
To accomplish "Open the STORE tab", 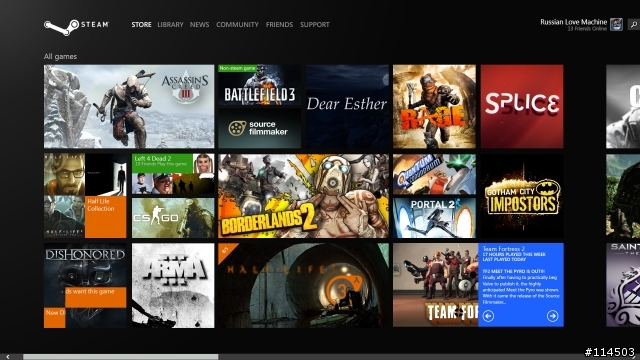I will pos(141,24).
